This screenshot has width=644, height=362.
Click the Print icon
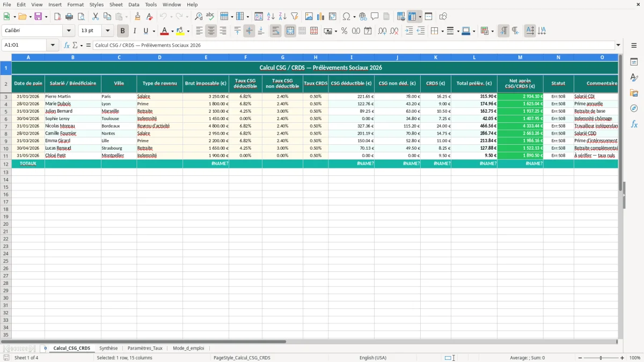[x=69, y=17]
